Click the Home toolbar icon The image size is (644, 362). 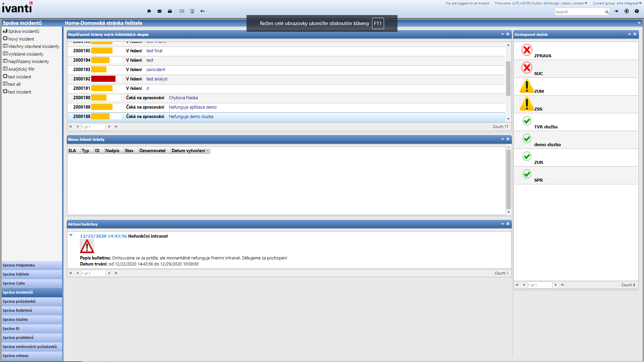[149, 11]
